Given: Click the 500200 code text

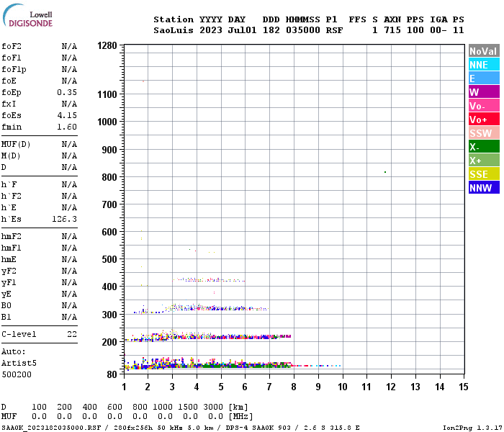Looking at the screenshot, I should 17,374.
